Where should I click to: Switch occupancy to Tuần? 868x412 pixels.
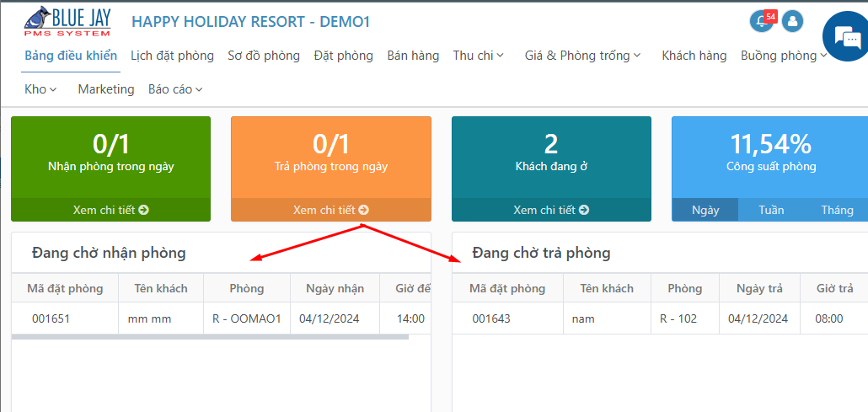771,210
